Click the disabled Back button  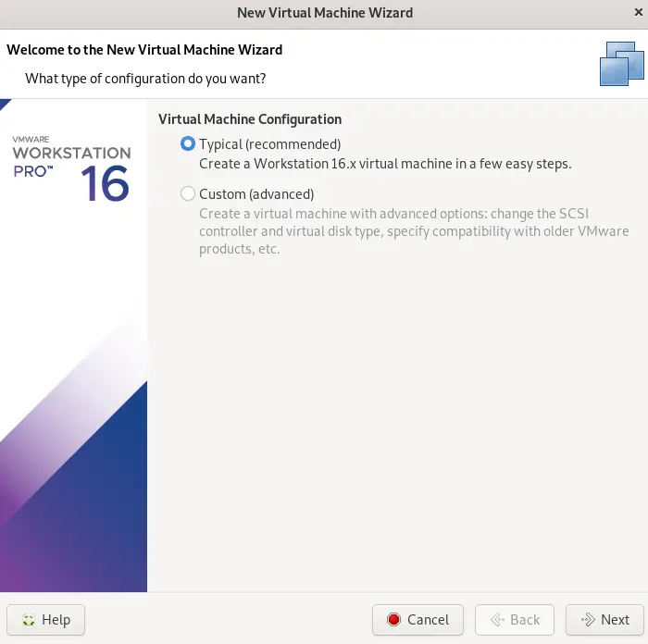(x=515, y=620)
